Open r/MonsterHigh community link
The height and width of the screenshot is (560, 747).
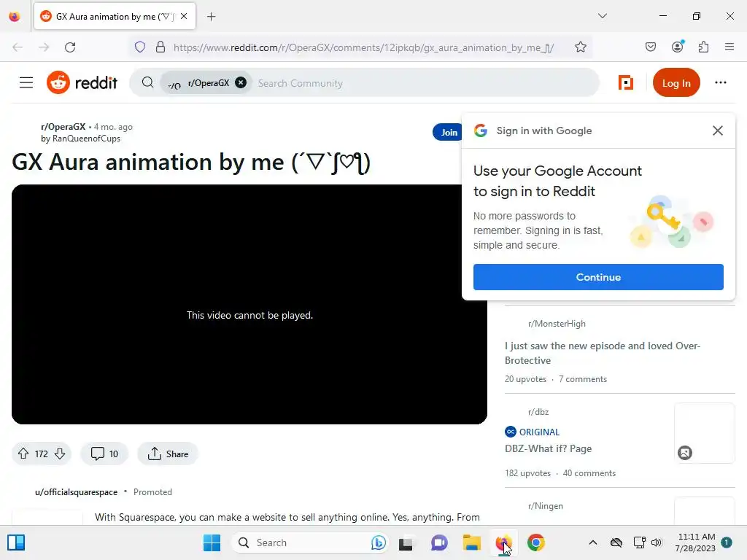coord(557,324)
